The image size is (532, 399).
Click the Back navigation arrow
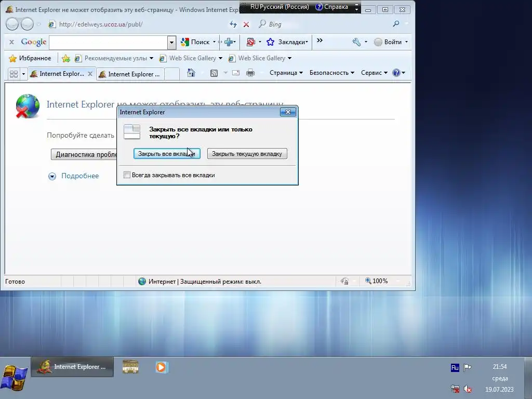point(12,24)
